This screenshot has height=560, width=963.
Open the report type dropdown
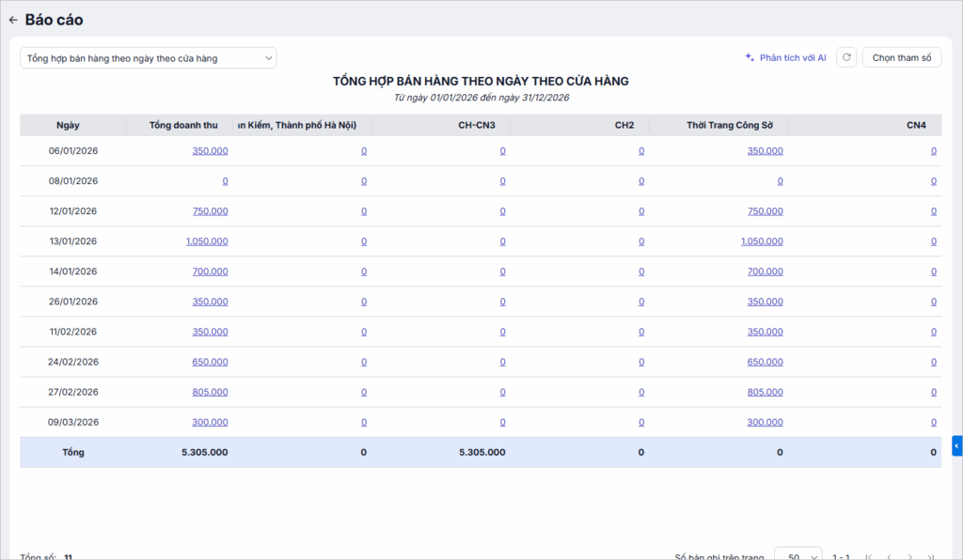click(x=149, y=58)
